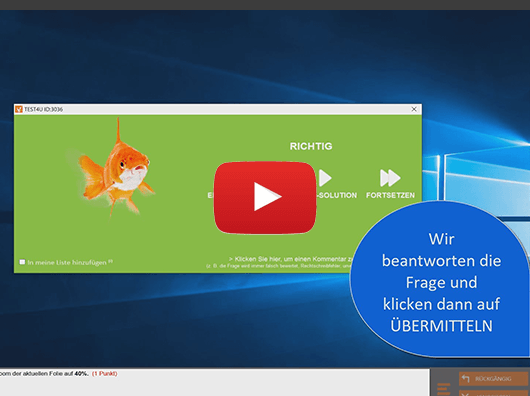Click the TEST4U logo icon in the title bar
The height and width of the screenshot is (396, 530).
pyautogui.click(x=19, y=109)
